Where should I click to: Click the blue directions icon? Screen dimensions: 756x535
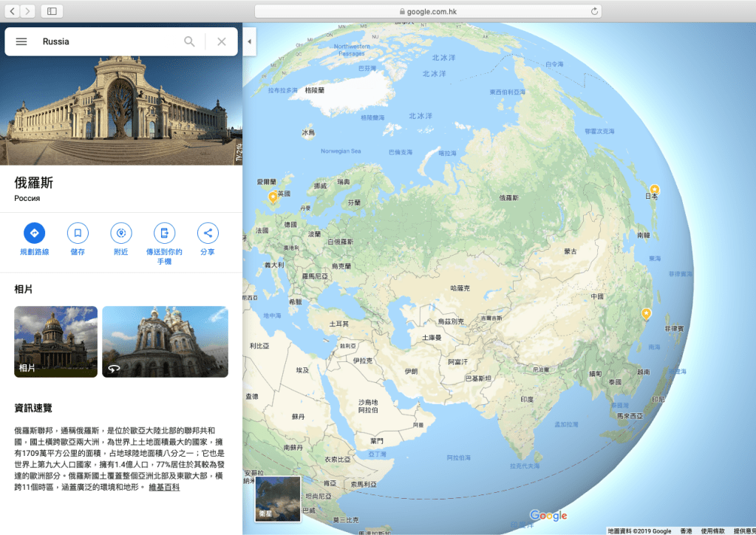click(x=34, y=233)
